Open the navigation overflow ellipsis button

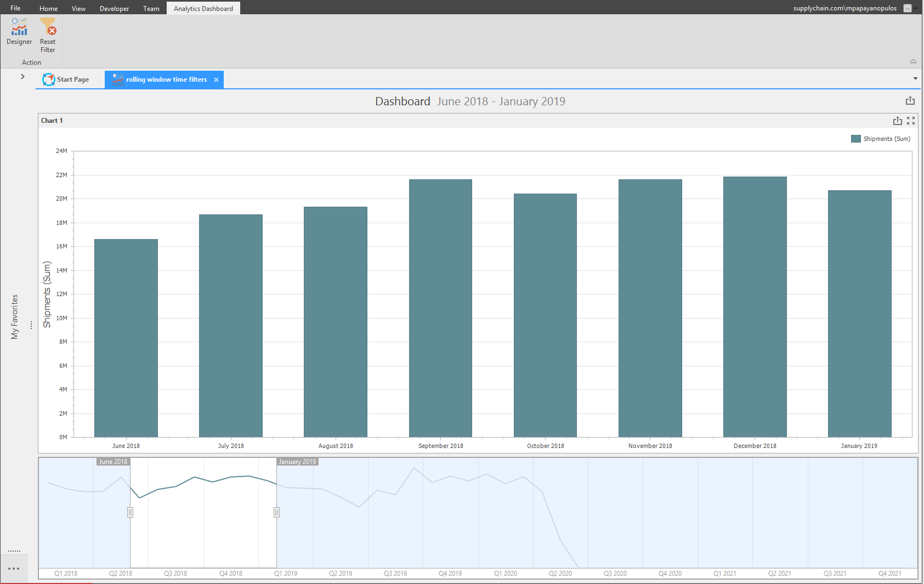[14, 569]
